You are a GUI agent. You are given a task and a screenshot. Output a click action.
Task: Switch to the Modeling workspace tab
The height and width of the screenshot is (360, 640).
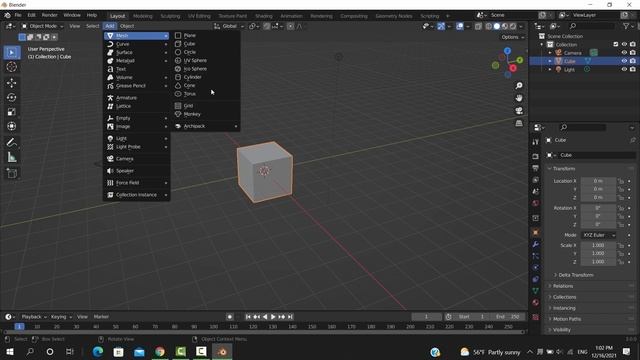(x=142, y=16)
